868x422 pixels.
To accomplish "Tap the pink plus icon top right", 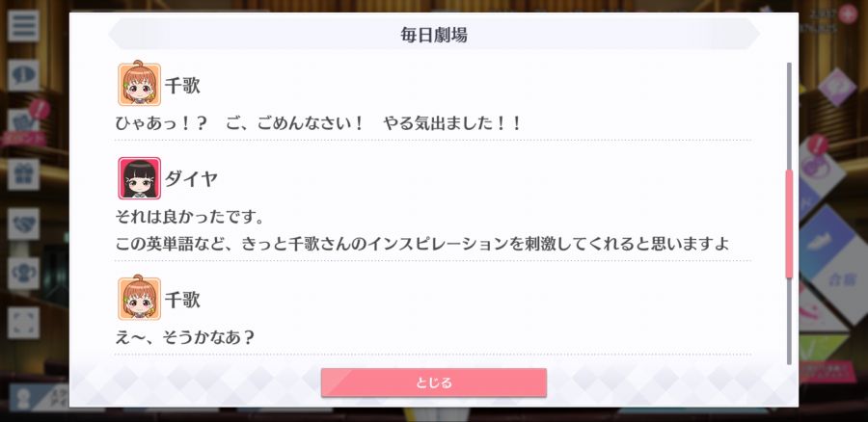I will (x=847, y=13).
